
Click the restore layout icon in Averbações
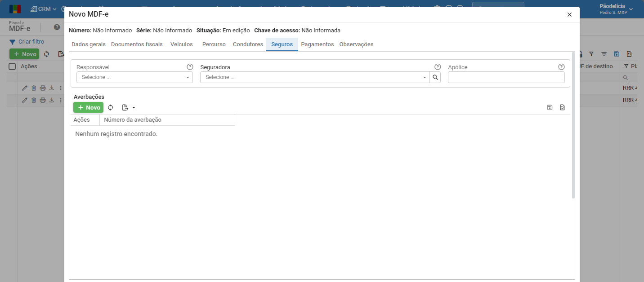[x=562, y=108]
